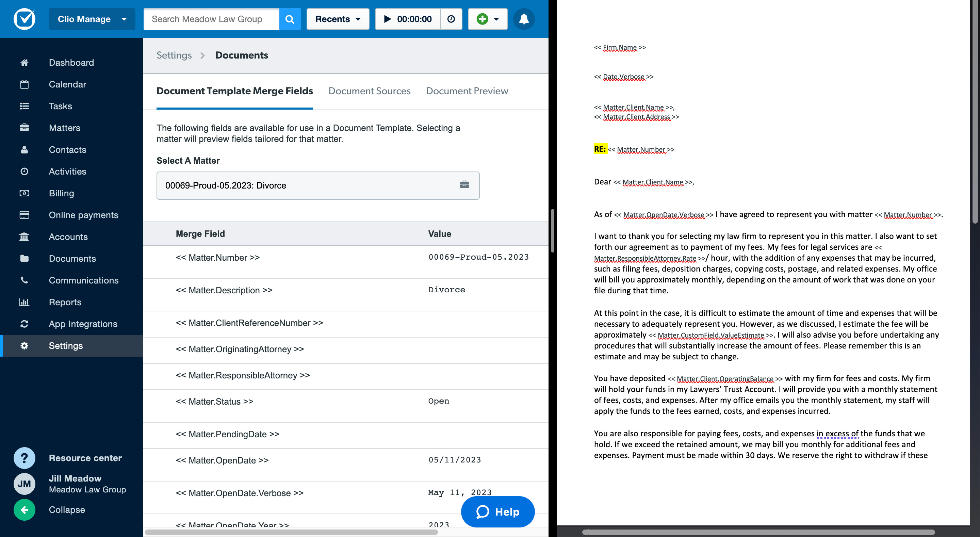
Task: Click the << Matter.Number >> merge field
Action: [218, 257]
